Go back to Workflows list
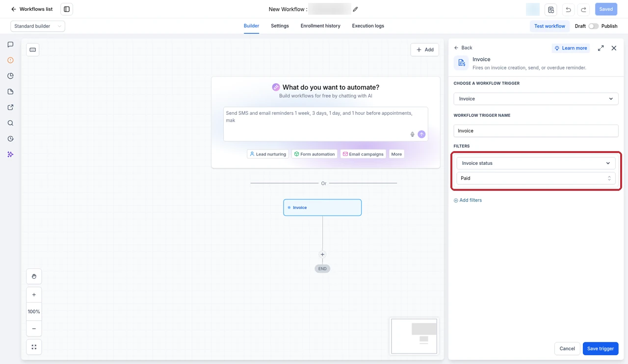 [x=32, y=9]
